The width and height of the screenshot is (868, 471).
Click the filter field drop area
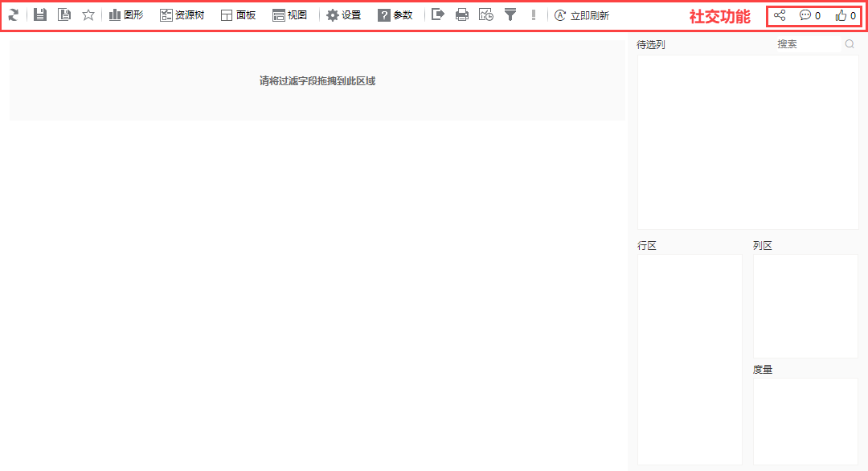pos(317,81)
